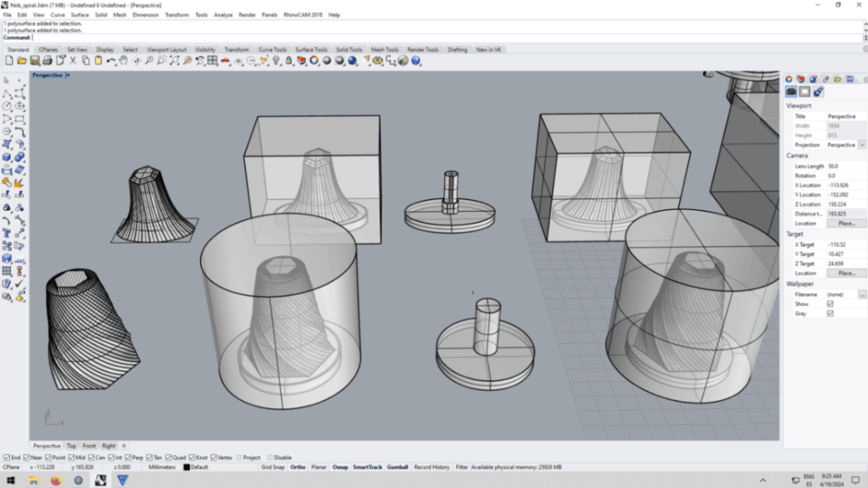Image resolution: width=868 pixels, height=488 pixels.
Task: Toggle the End osnap checkbox
Action: 6,457
